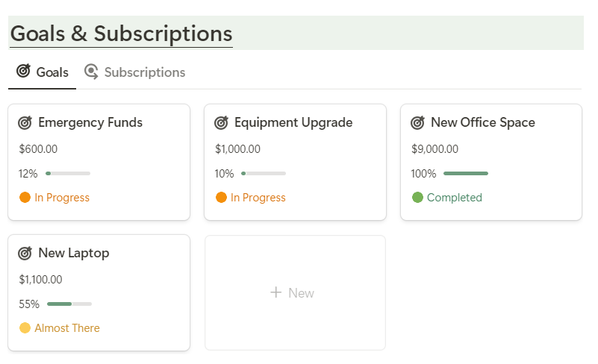Image resolution: width=598 pixels, height=364 pixels.
Task: Click the target icon on New Laptop card
Action: tap(25, 254)
